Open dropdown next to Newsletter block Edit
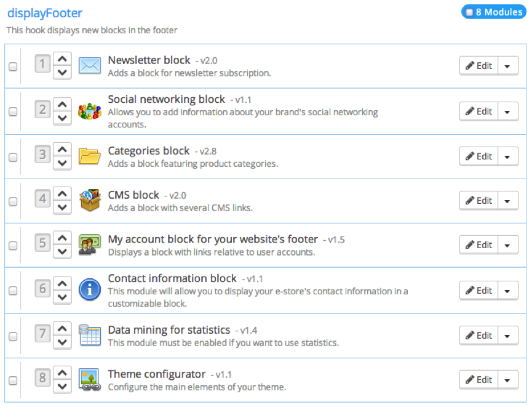The image size is (532, 407). [507, 66]
